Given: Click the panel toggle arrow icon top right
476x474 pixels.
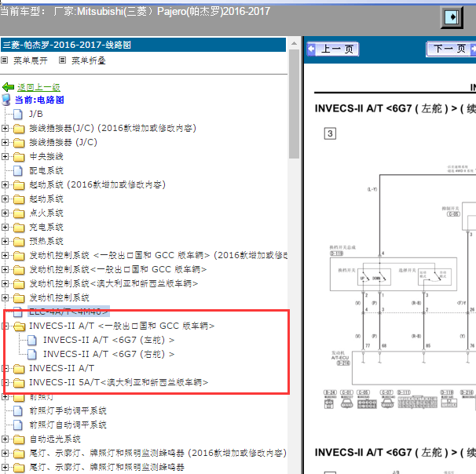Looking at the screenshot, I should (x=452, y=17).
